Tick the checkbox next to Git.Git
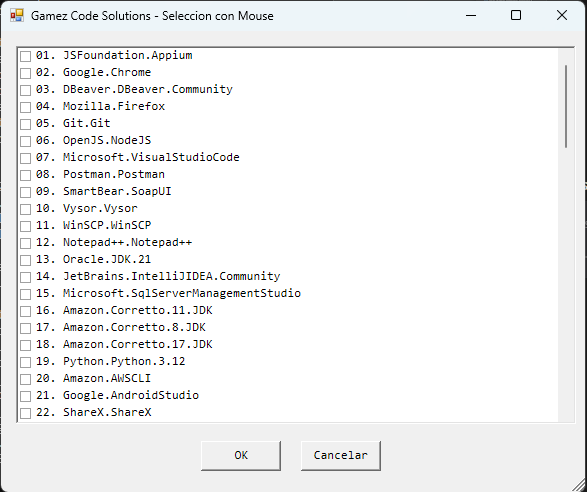Image resolution: width=587 pixels, height=492 pixels. pyautogui.click(x=25, y=124)
